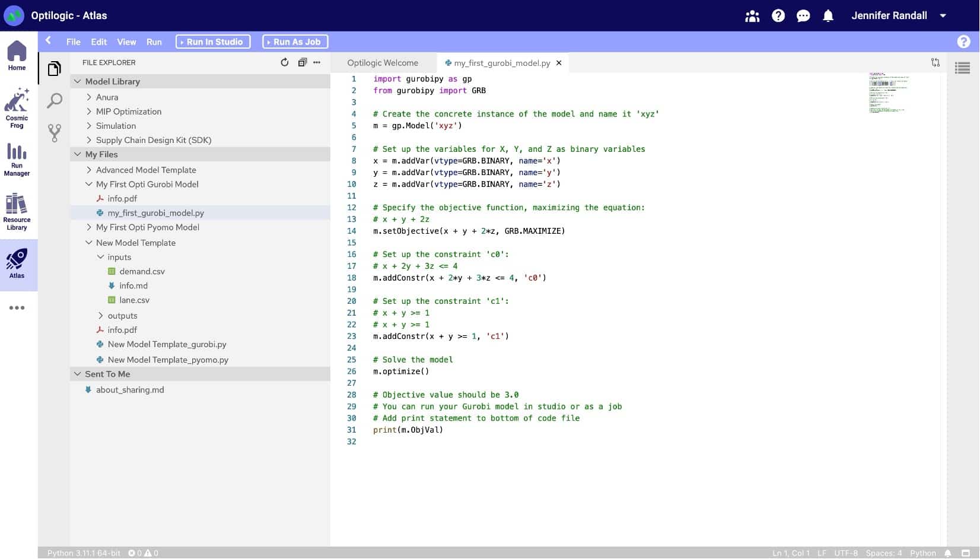Toggle the bottom panel icon in status bar
Screen dimensions: 980x559
coord(966,553)
